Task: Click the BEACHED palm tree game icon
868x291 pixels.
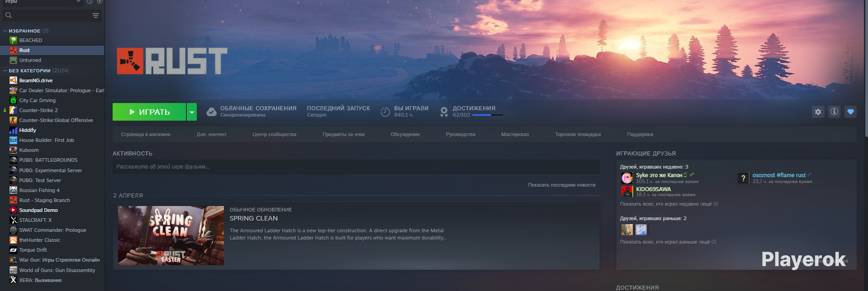Action: (x=13, y=40)
